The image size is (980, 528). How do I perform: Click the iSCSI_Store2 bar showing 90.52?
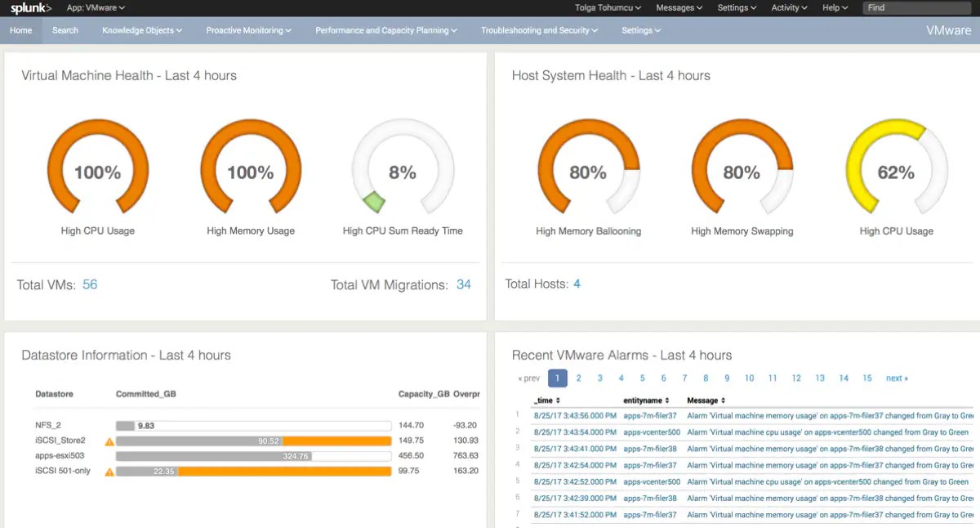254,441
